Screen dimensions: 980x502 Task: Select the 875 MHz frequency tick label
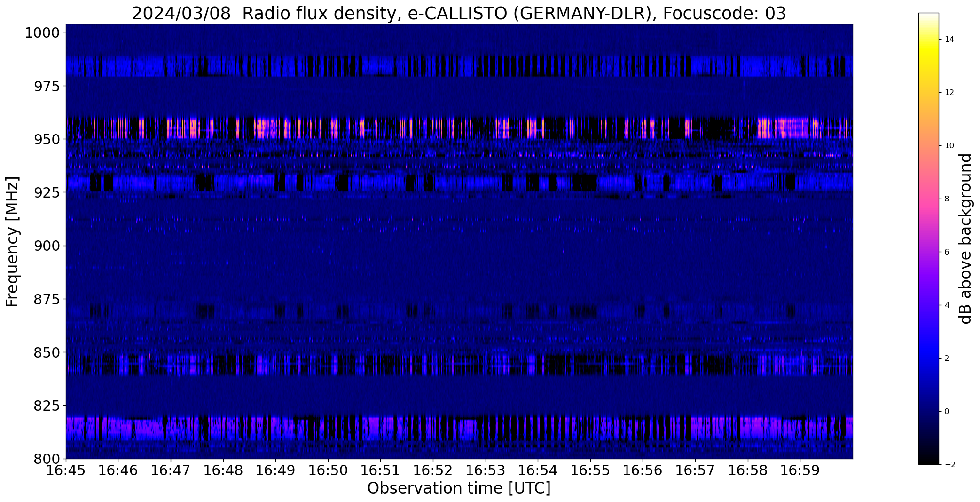47,299
